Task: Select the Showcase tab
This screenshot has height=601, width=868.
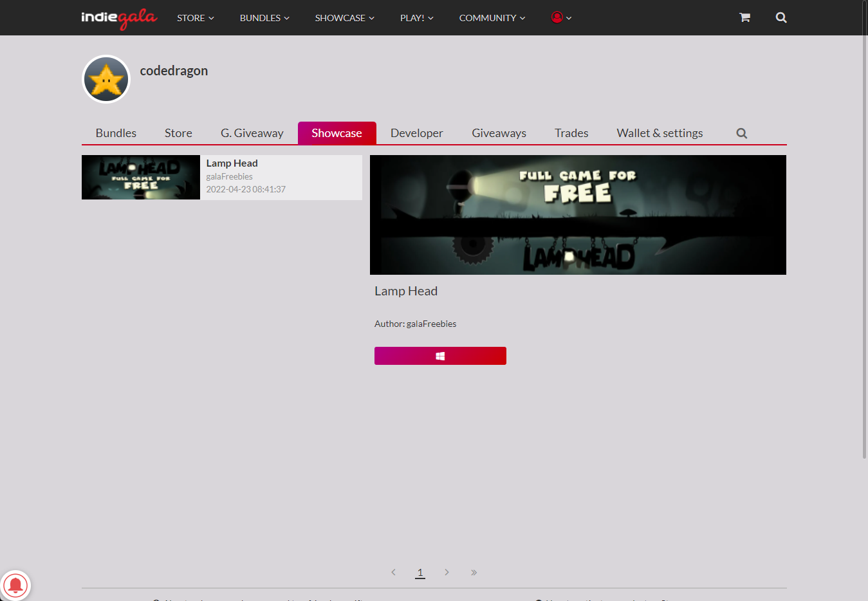Action: coord(337,133)
